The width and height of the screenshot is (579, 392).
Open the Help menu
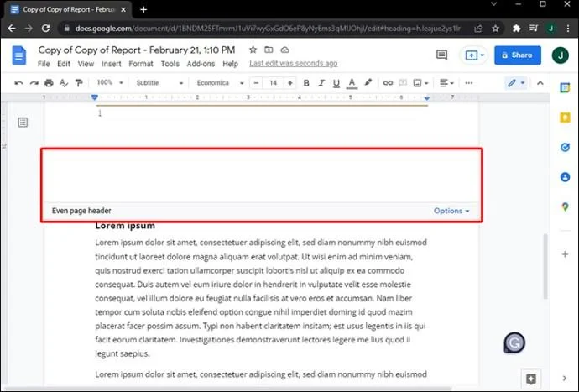click(230, 64)
